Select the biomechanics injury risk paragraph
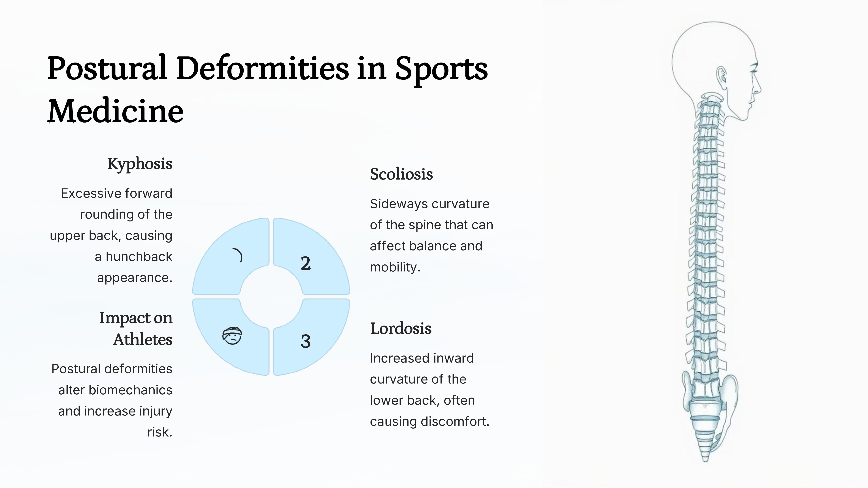 click(x=112, y=401)
